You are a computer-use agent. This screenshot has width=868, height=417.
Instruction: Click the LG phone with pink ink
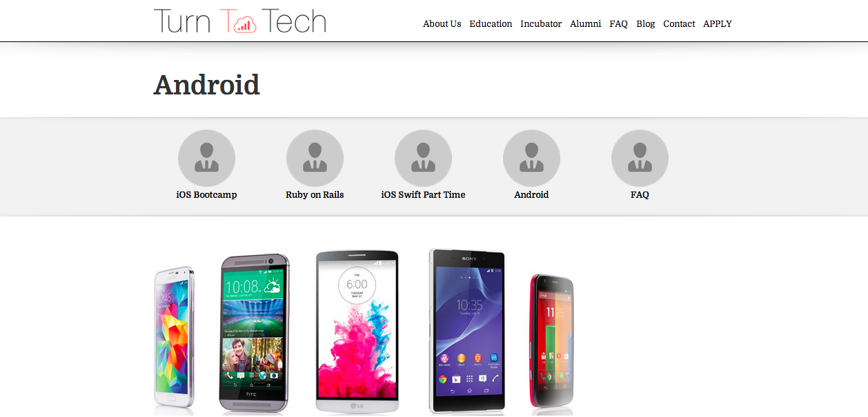point(357,332)
